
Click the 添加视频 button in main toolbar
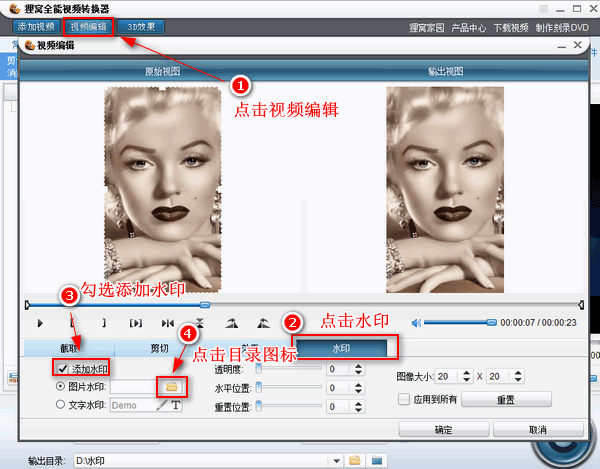tap(36, 27)
